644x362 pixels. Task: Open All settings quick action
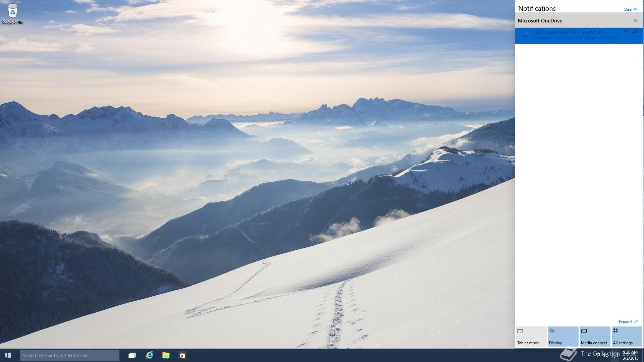(x=627, y=337)
